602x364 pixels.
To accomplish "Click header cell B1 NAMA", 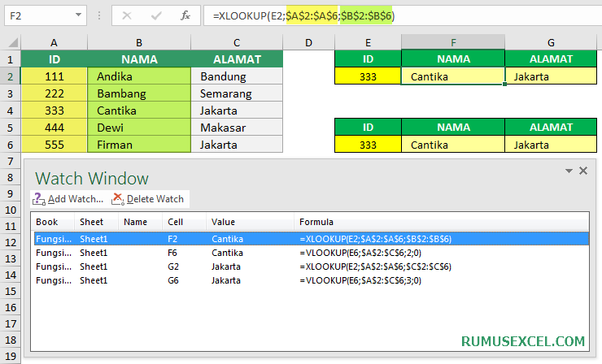I will click(x=139, y=59).
